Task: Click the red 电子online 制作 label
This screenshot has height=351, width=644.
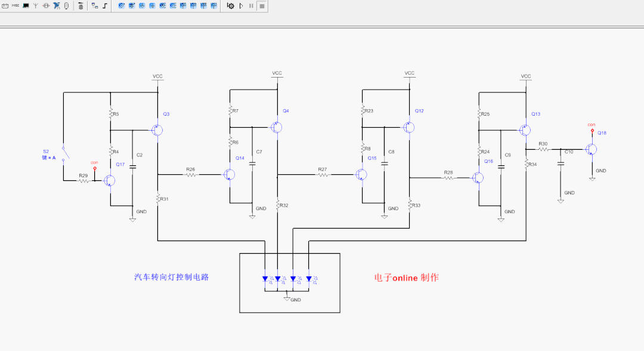Action: coord(406,278)
